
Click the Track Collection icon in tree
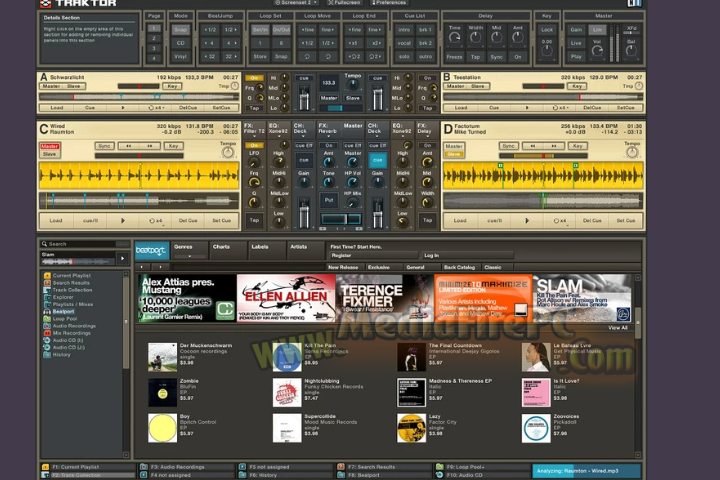tap(47, 290)
